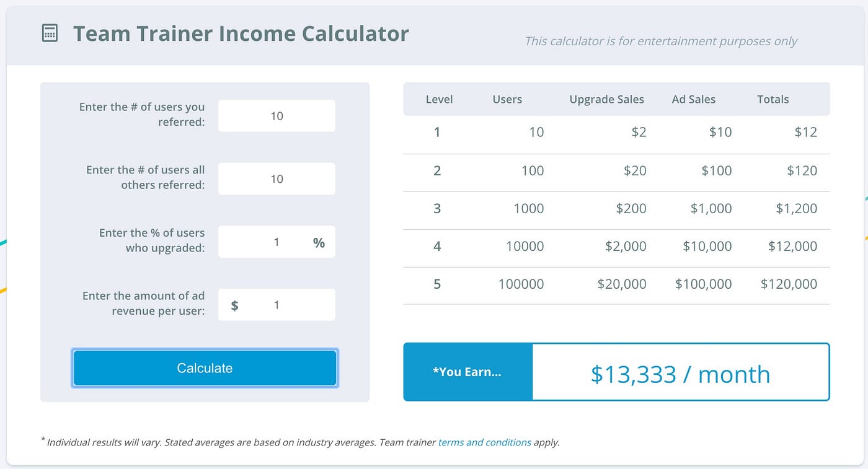Focus the users you referred input field
This screenshot has height=469, width=868.
coord(277,116)
